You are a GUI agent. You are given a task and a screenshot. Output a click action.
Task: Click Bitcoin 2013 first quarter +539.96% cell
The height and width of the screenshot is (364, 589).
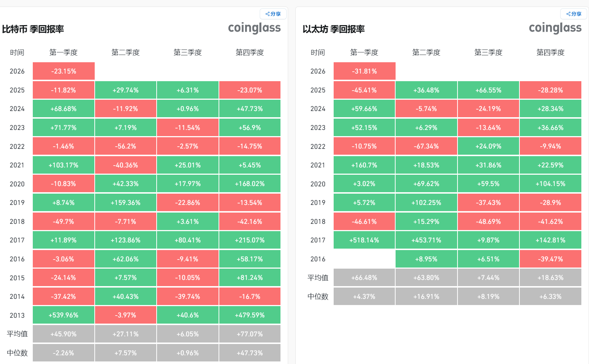coord(64,315)
